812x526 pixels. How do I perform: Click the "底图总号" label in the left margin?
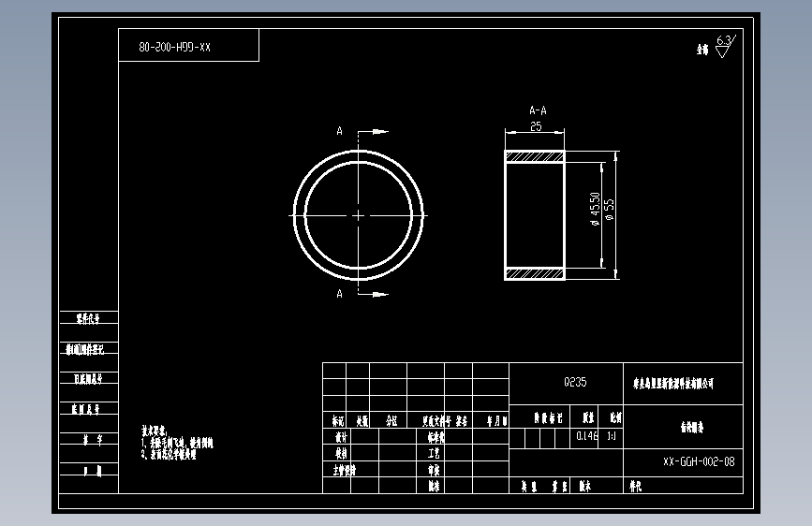click(x=85, y=410)
